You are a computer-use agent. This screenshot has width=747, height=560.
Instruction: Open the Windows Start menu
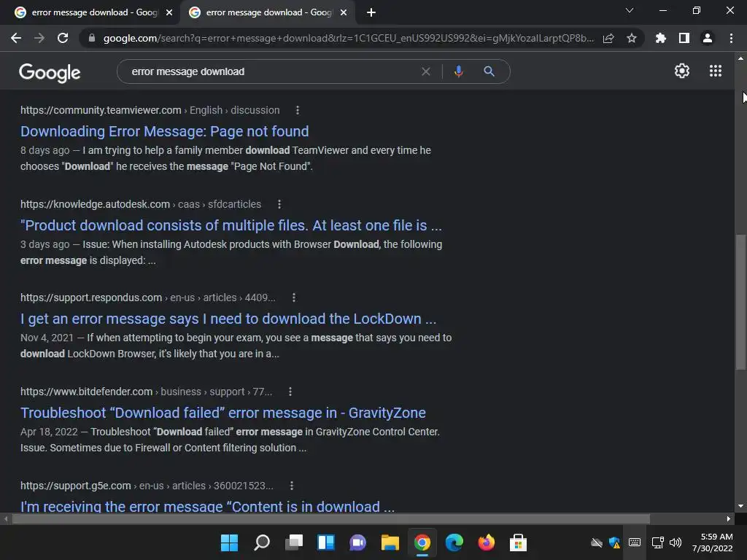click(229, 542)
